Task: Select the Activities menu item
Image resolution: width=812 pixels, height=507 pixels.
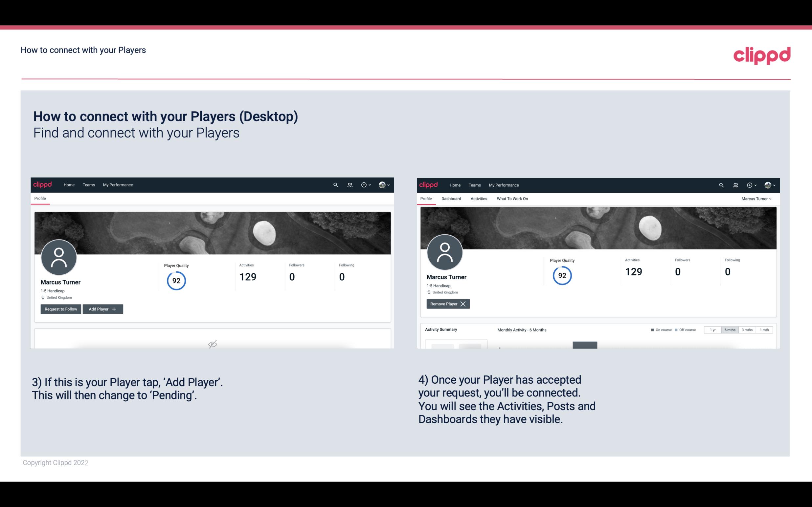Action: 479,199
